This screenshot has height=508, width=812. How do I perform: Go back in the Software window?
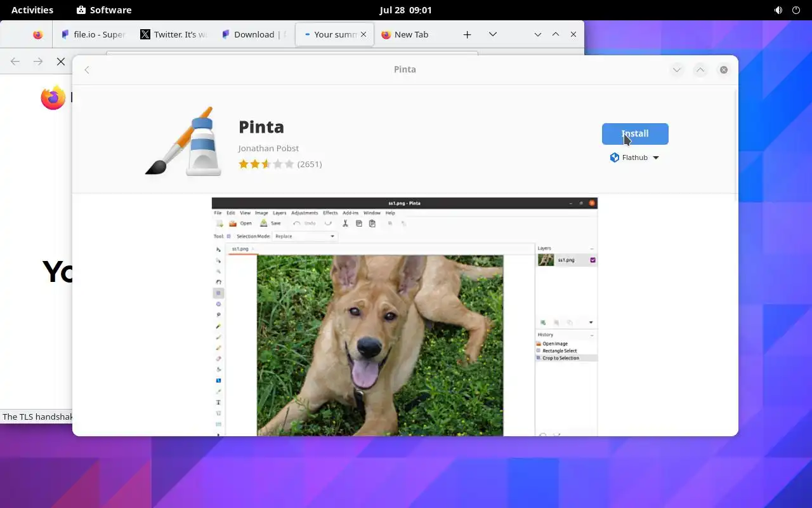point(87,70)
